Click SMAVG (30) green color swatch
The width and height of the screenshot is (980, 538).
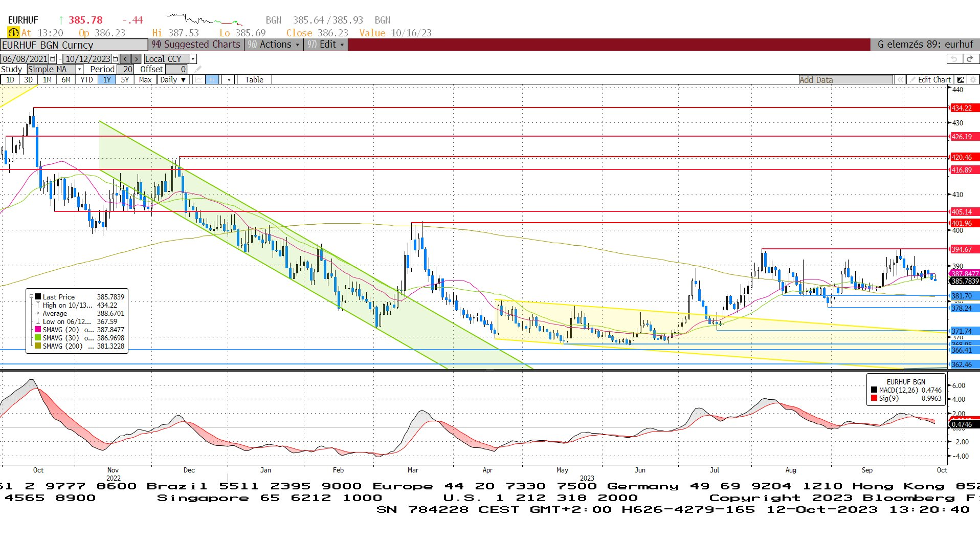click(37, 338)
